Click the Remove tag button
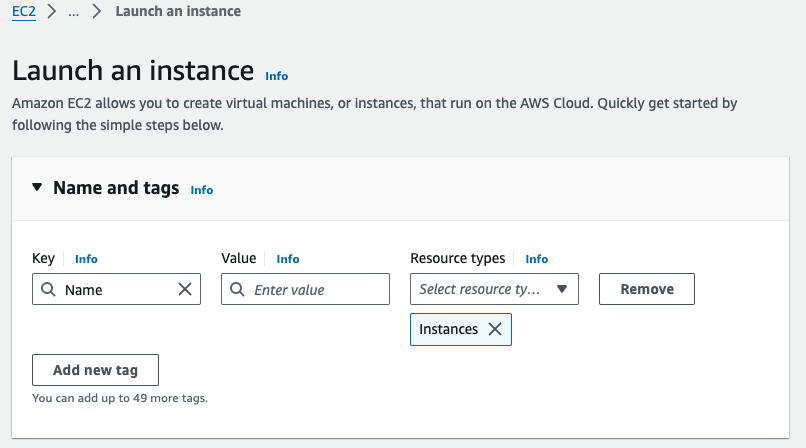806x448 pixels. pyautogui.click(x=647, y=289)
